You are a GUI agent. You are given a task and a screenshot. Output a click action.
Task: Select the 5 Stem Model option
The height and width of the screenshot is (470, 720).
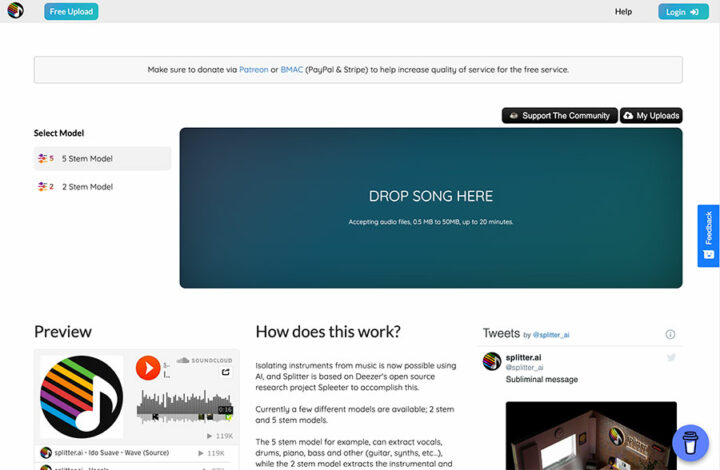(102, 158)
